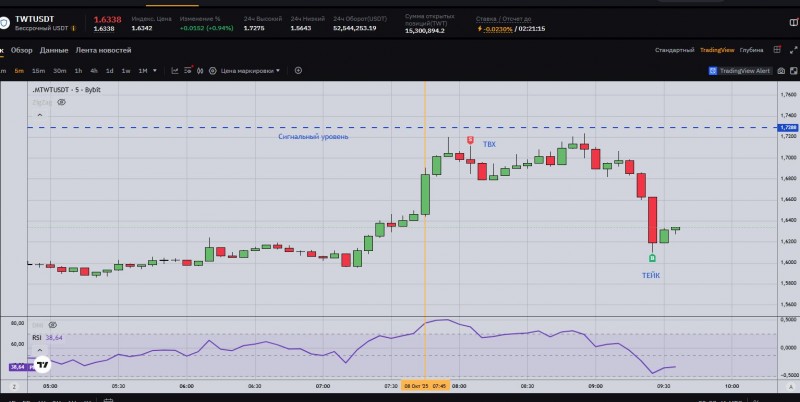Screen dimensions: 800x402
Task: Open the chart settings gear icon
Action: 213,71
